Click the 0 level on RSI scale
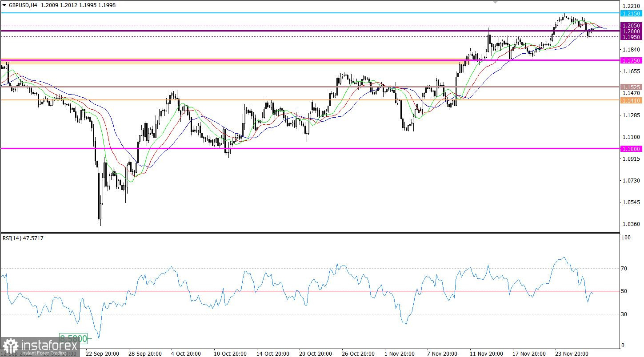This screenshot has height=357, width=644. point(623,345)
